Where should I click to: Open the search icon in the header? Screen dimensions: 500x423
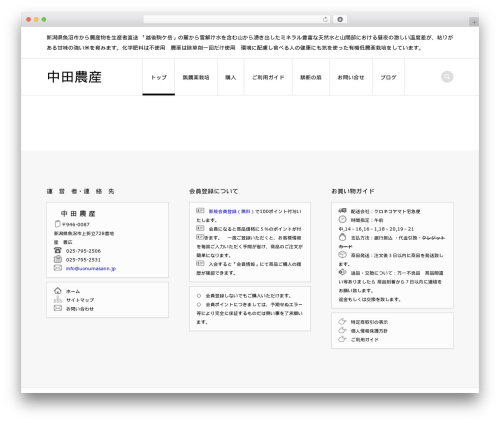pyautogui.click(x=447, y=77)
